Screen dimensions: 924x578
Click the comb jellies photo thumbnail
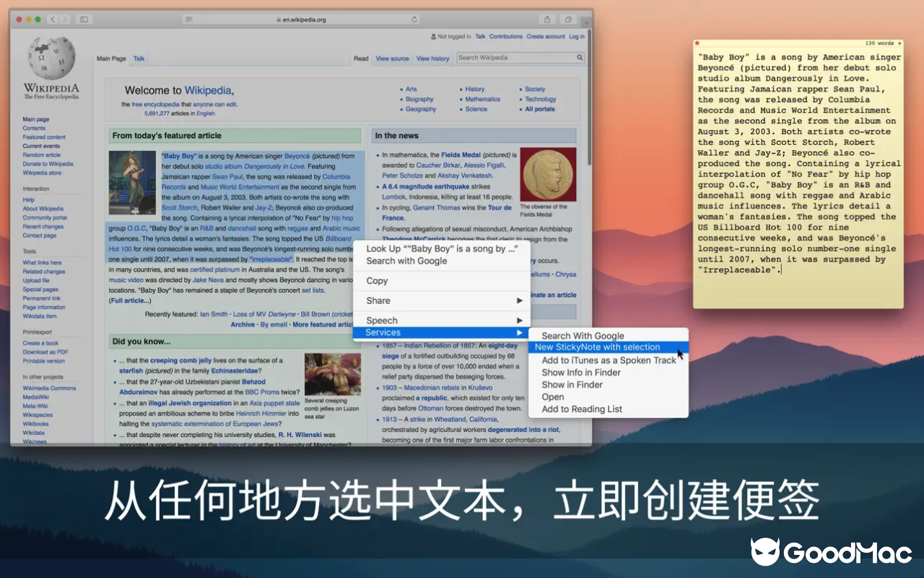coord(333,374)
